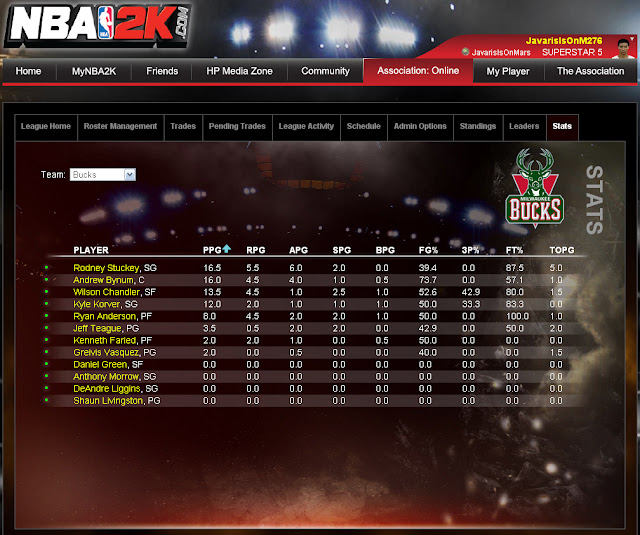Sort by the BPG column header
The height and width of the screenshot is (535, 640).
pyautogui.click(x=385, y=250)
